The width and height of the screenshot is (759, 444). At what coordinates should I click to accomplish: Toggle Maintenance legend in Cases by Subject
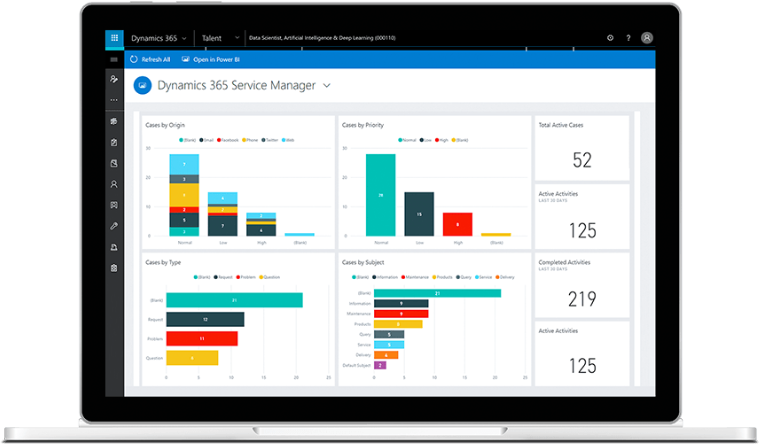415,277
